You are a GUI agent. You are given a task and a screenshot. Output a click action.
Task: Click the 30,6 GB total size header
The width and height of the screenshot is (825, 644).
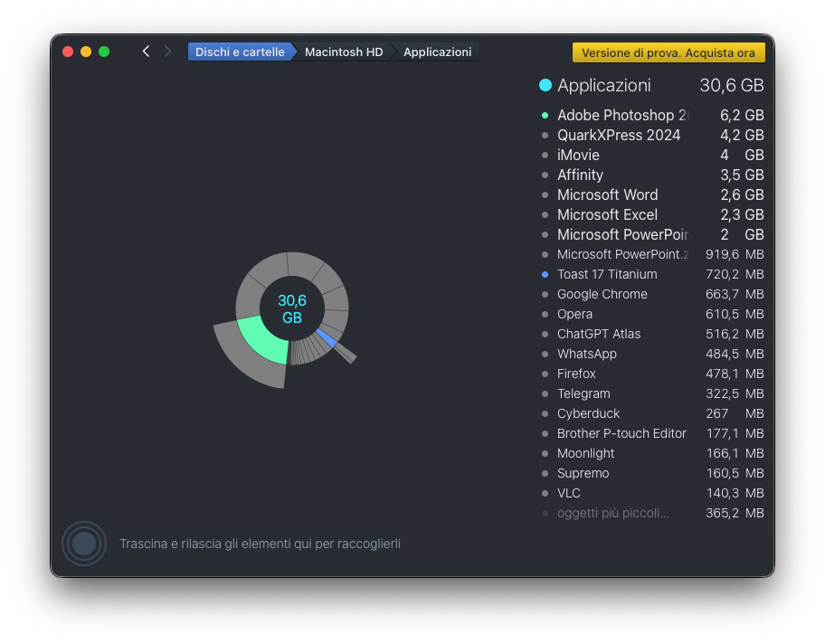[x=732, y=85]
